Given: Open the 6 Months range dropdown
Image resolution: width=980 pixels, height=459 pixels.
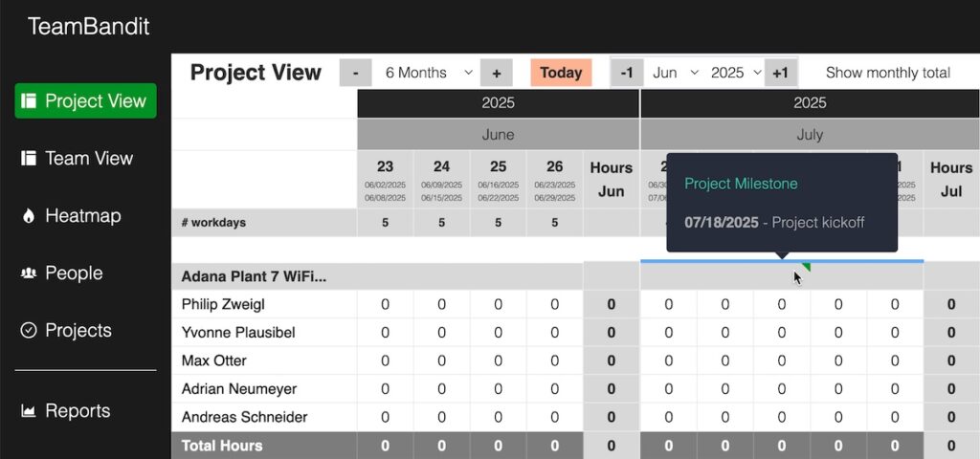Looking at the screenshot, I should [x=428, y=73].
